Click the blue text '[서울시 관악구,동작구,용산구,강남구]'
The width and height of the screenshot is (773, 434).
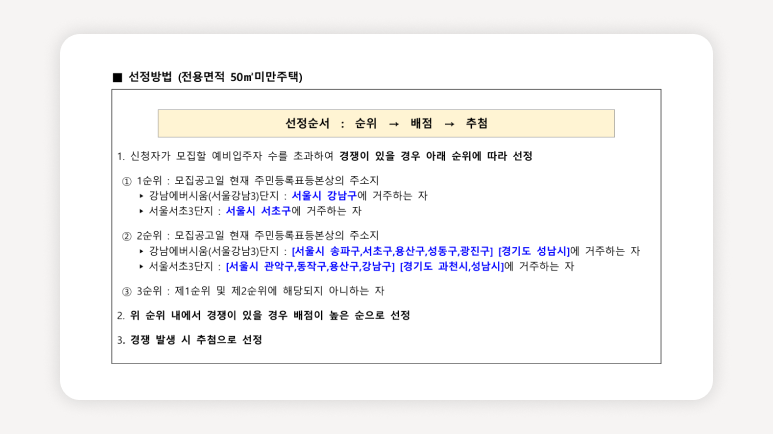[310, 267]
